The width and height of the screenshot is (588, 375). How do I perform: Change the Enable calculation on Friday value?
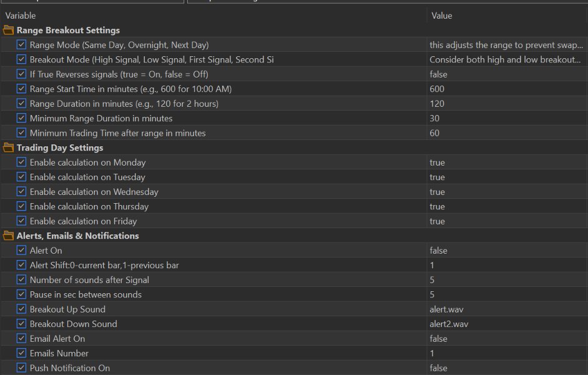[438, 221]
